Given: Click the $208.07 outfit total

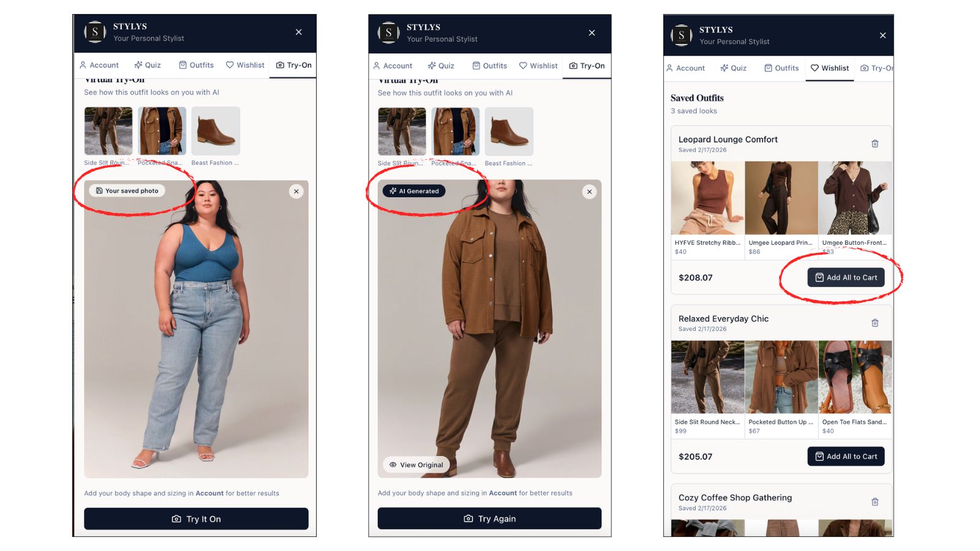Looking at the screenshot, I should pyautogui.click(x=695, y=278).
